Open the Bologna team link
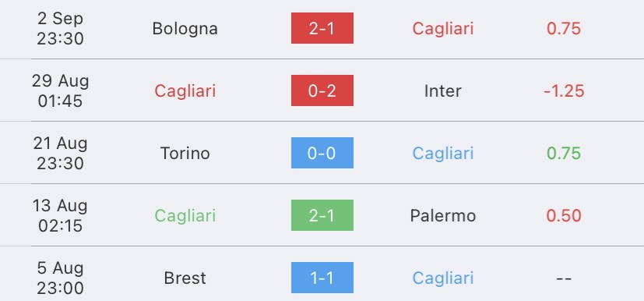The height and width of the screenshot is (301, 644). click(x=185, y=29)
